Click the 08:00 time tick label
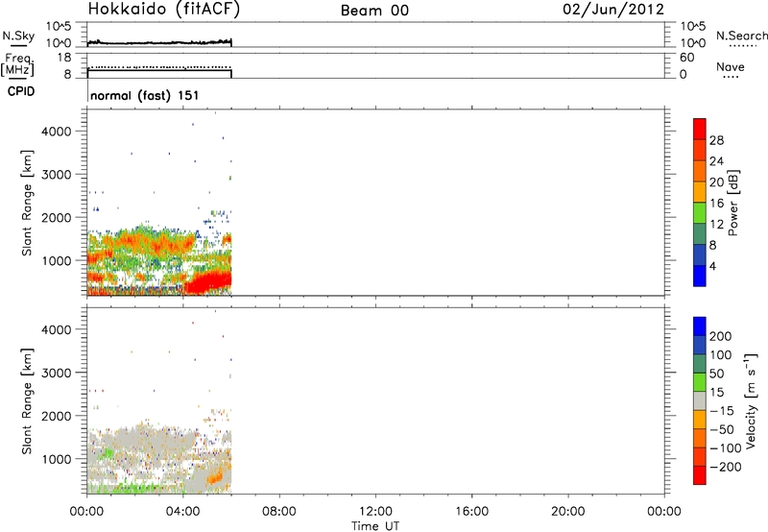Screen dimensions: 768x532 tap(279, 512)
